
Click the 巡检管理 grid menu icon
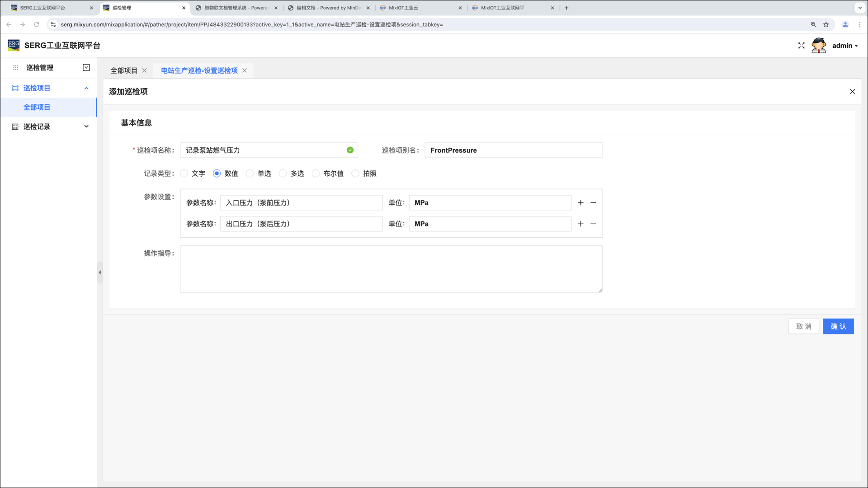(15, 68)
